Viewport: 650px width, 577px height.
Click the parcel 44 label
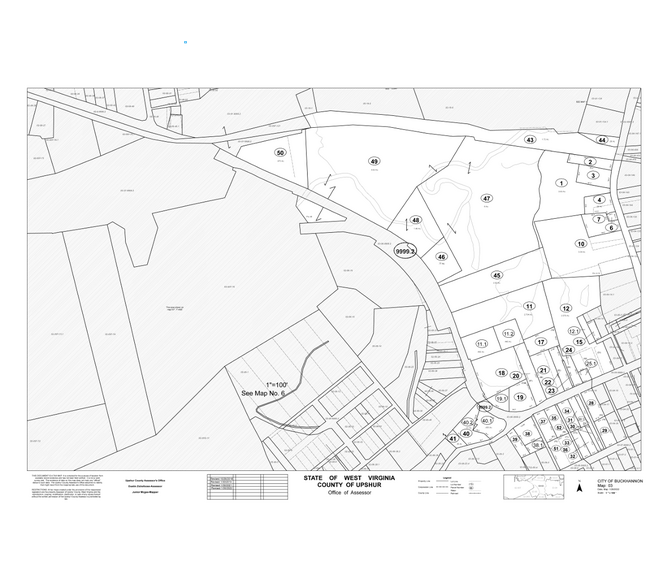pyautogui.click(x=602, y=140)
